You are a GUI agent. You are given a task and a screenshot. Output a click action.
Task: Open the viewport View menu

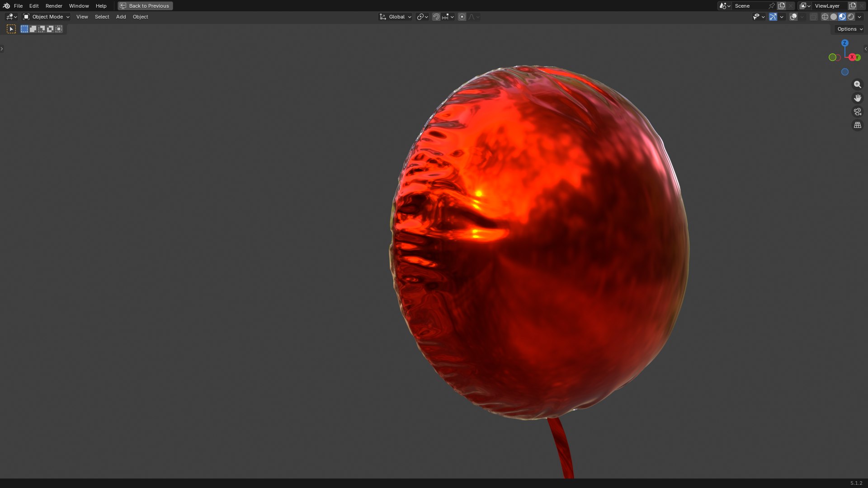82,17
